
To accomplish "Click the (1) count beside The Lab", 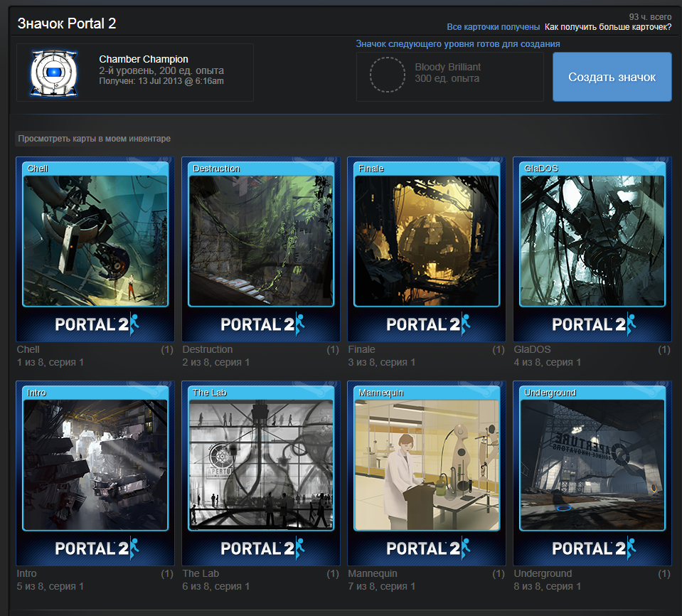I will coord(333,574).
